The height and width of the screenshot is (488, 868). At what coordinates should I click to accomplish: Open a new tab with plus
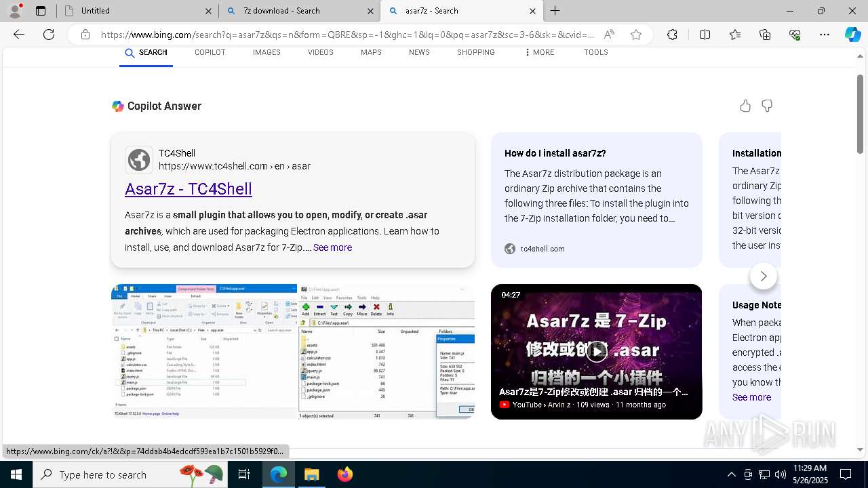[x=555, y=11]
